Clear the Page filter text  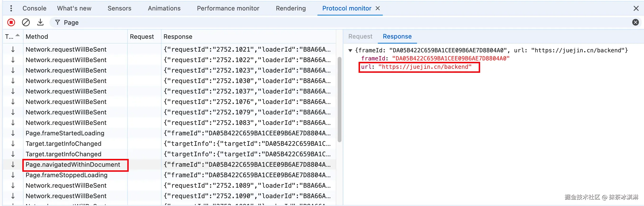635,23
